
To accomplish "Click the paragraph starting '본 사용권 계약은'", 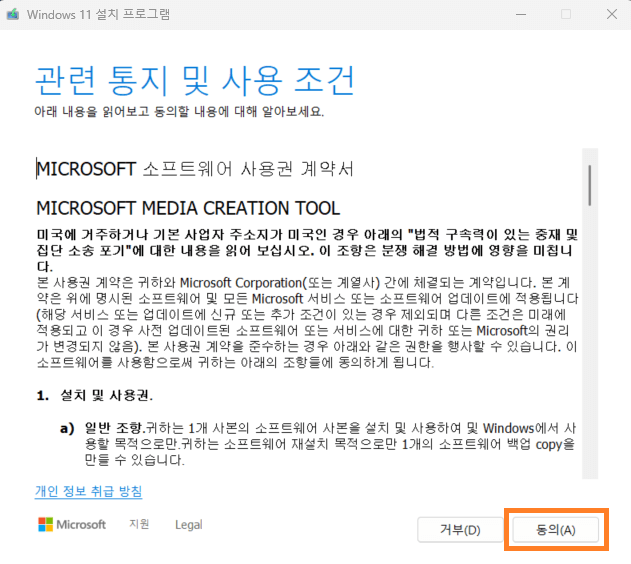I will click(x=307, y=323).
